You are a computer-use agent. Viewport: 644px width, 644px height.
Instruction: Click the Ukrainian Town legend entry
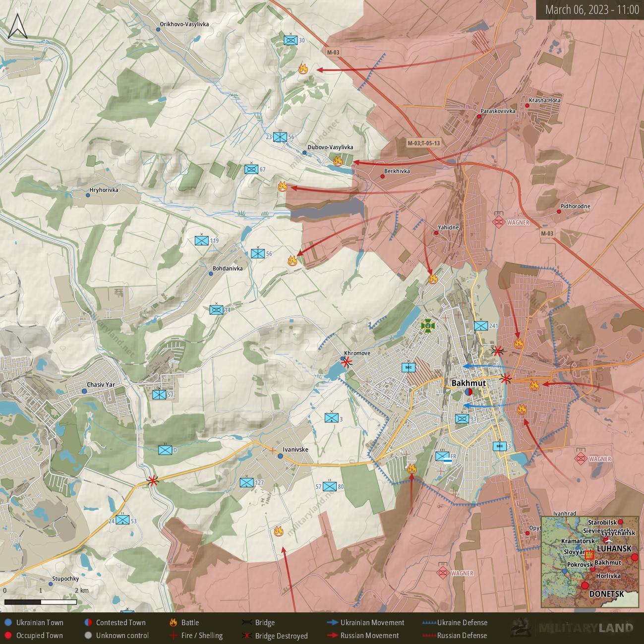pos(34,623)
